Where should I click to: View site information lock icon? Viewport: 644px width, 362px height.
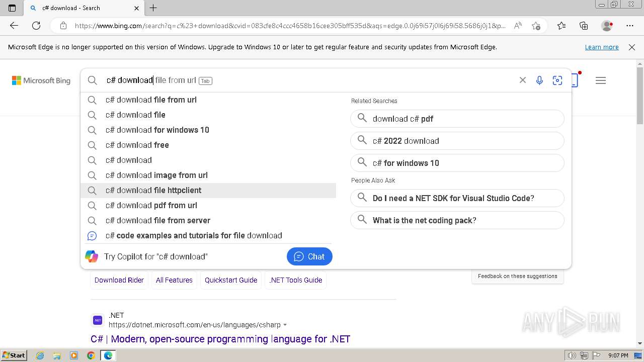point(63,26)
